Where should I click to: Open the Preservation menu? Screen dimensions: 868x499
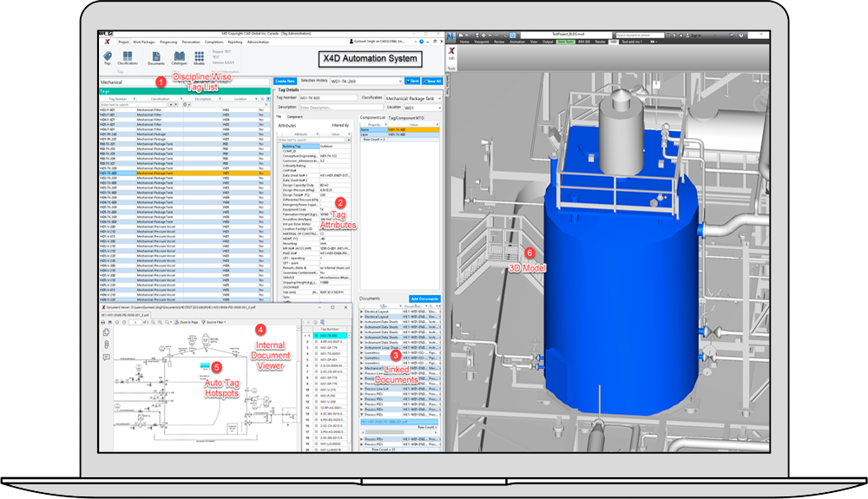coord(191,42)
